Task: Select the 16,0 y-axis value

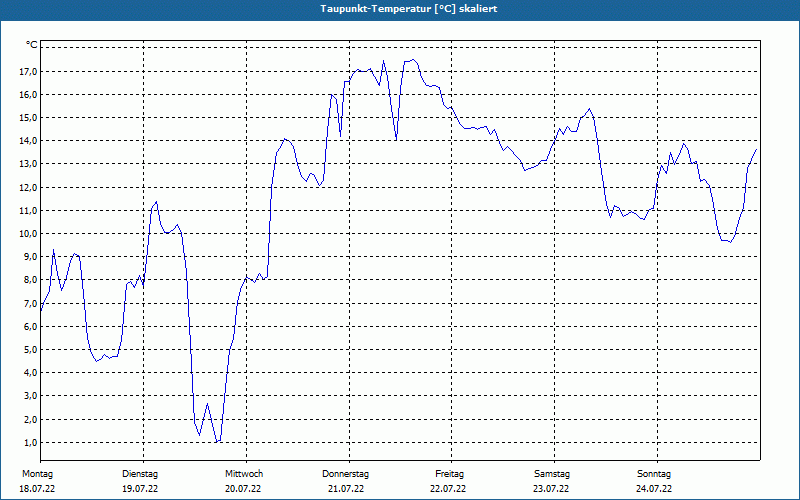Action: (x=28, y=95)
